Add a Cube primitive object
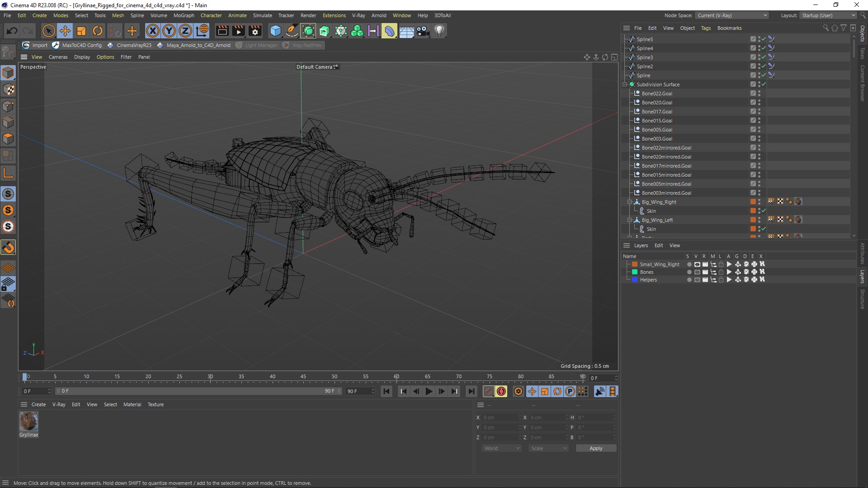Image resolution: width=868 pixels, height=488 pixels. tap(275, 31)
